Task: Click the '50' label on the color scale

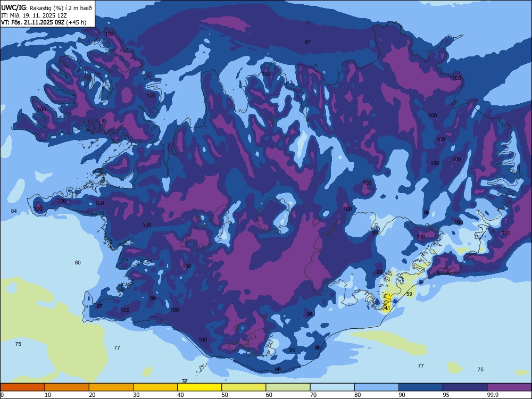Action: [225, 395]
